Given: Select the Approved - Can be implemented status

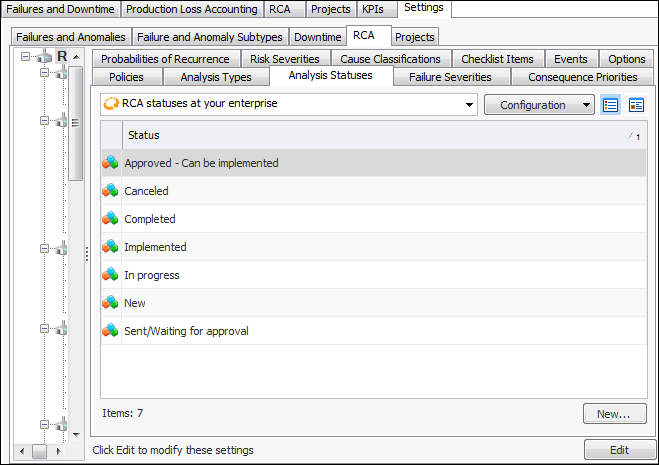Looking at the screenshot, I should pos(374,163).
